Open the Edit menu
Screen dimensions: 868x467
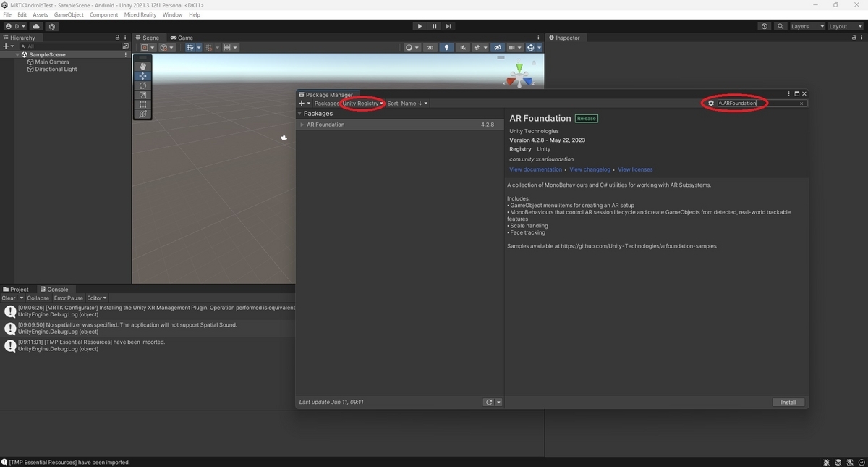coord(22,14)
